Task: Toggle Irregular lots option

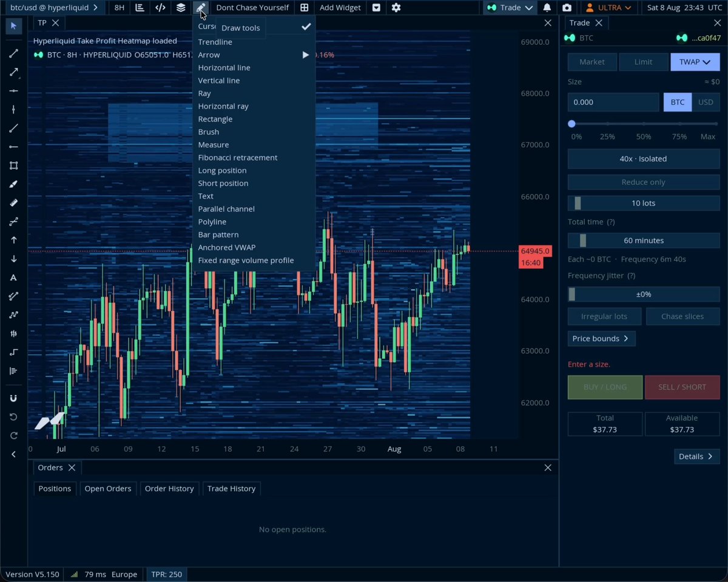Action: pyautogui.click(x=604, y=316)
